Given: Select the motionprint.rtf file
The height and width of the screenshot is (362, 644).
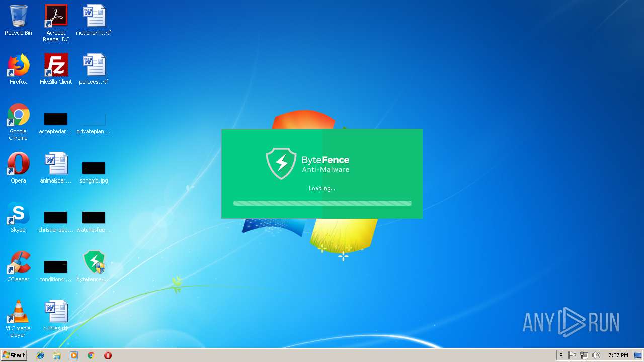Looking at the screenshot, I should coord(94,20).
